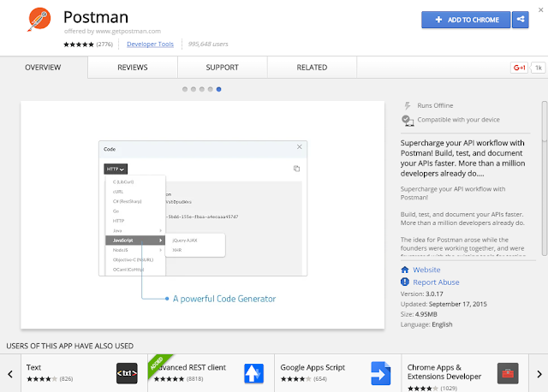
Task: Click the Code Generator screenshot preview
Action: [203, 215]
